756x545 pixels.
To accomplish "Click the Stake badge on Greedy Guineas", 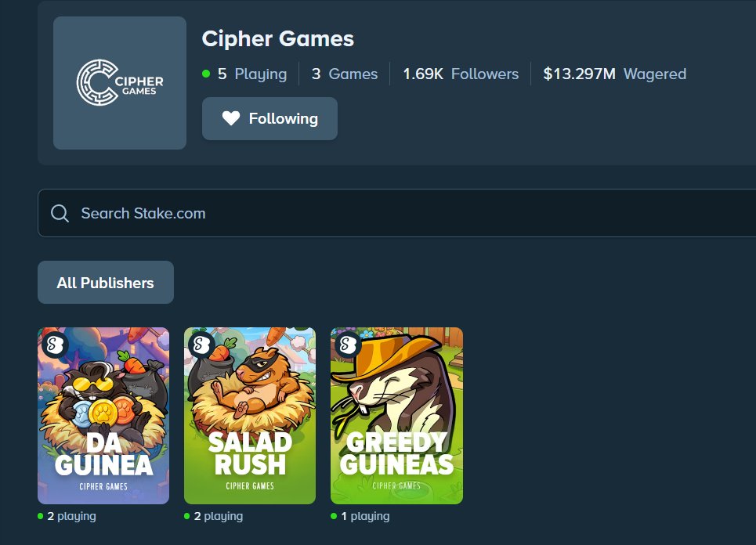I will 348,344.
